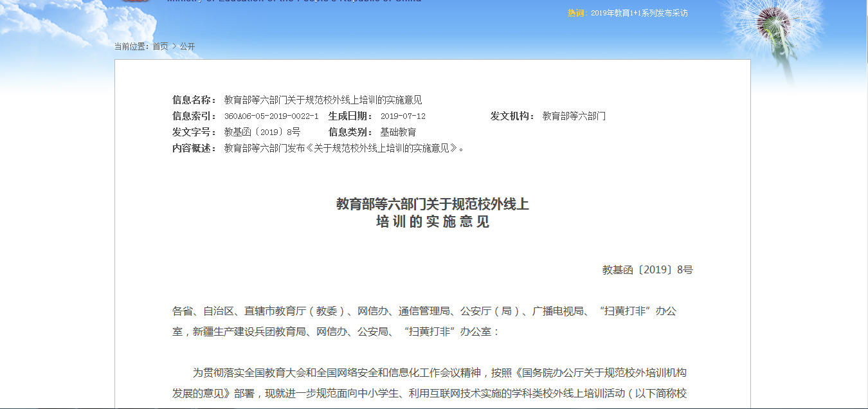Click the Ministry of Education English header text
Viewport: 868px width, 409px height.
click(x=294, y=1)
